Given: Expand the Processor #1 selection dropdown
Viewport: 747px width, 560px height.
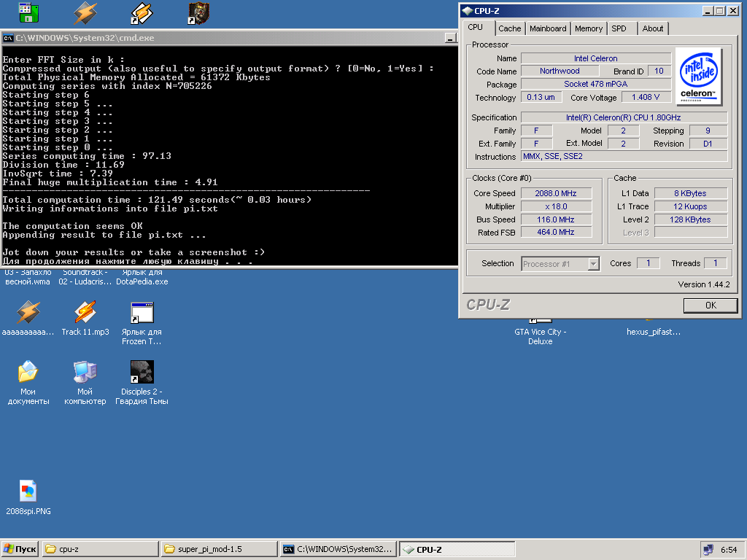Looking at the screenshot, I should tap(593, 264).
